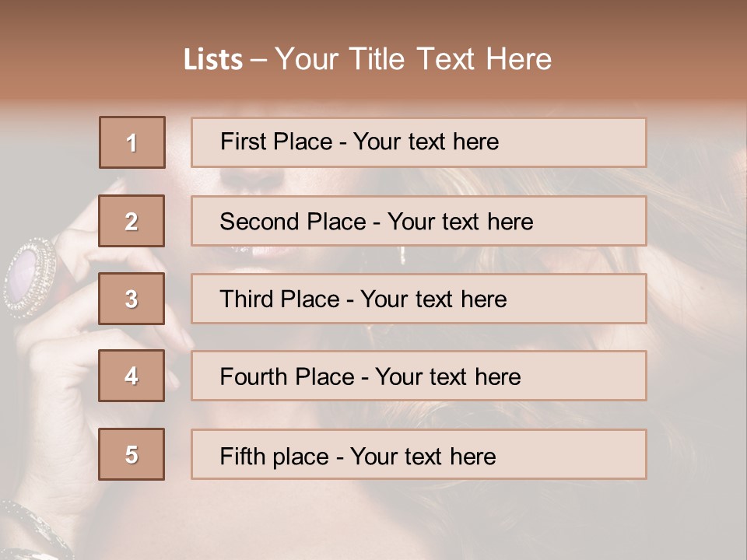Click the number 3 box
Screen dimensions: 747x560
pos(132,299)
